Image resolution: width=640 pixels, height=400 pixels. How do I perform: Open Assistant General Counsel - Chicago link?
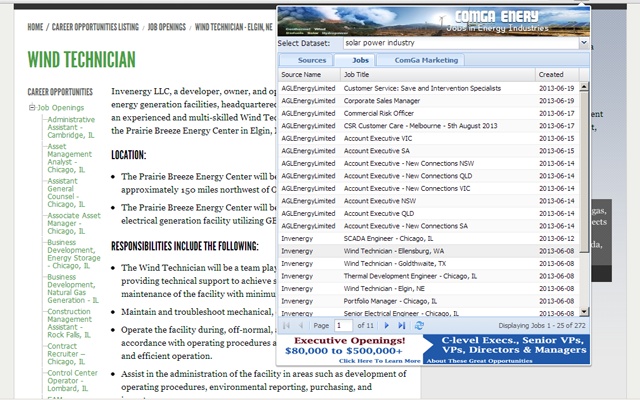point(66,193)
